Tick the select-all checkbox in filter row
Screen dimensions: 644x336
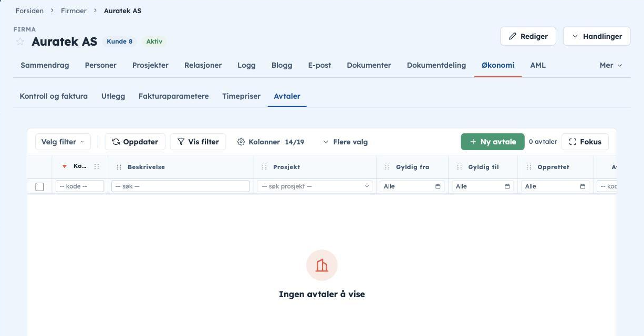click(x=39, y=187)
